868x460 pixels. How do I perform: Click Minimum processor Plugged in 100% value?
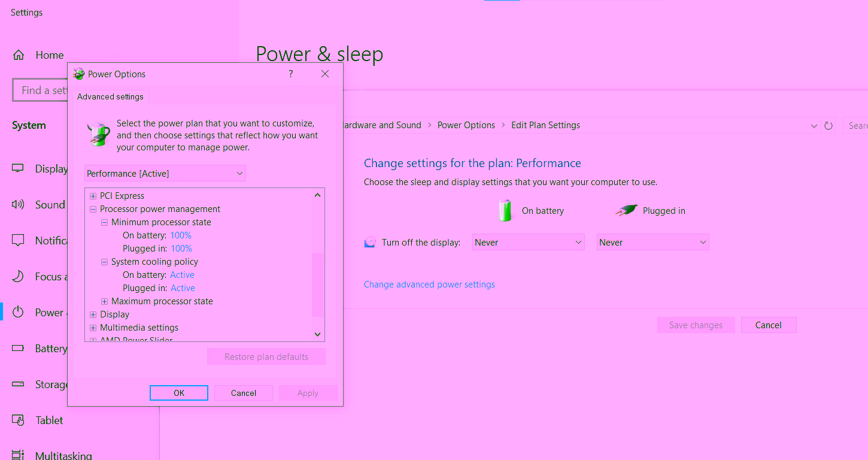[x=181, y=249]
